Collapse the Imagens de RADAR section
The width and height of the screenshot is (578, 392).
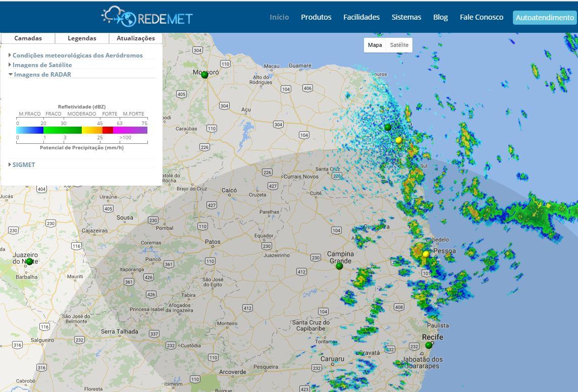(x=42, y=75)
